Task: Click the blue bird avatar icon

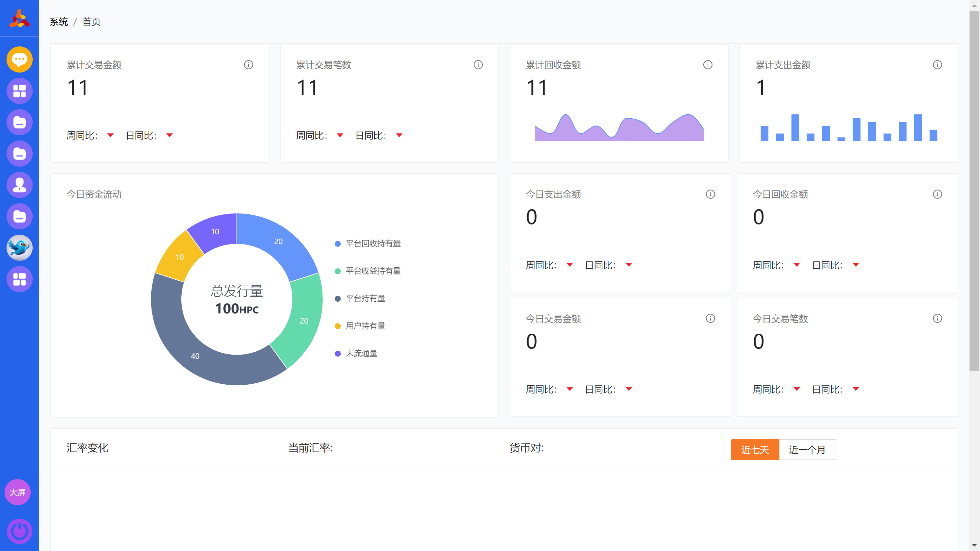Action: [19, 248]
